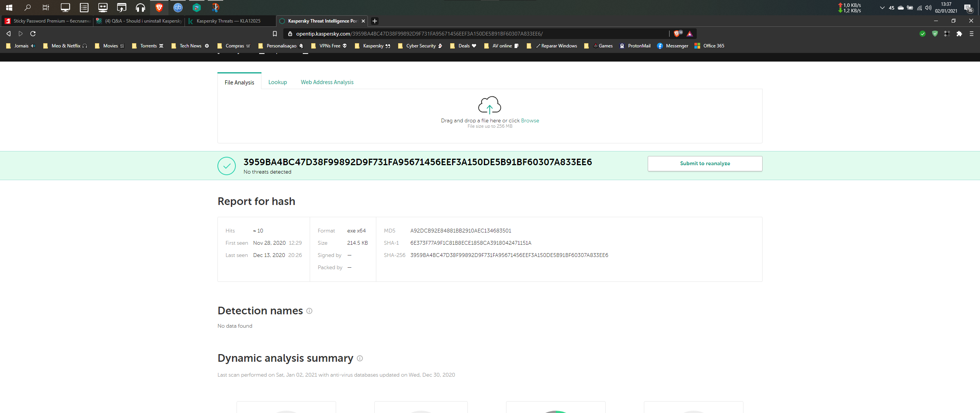Open qBittorrent from the taskbar

(x=178, y=7)
